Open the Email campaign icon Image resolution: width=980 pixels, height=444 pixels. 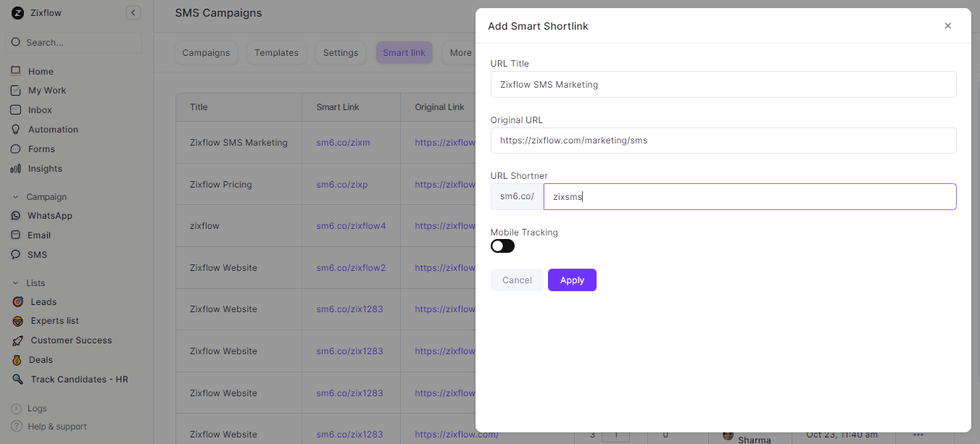[x=15, y=235]
